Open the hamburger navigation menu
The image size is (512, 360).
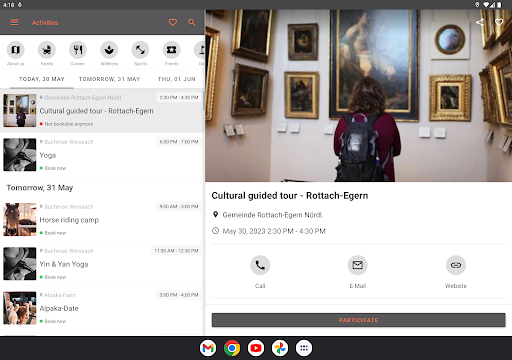click(x=14, y=22)
